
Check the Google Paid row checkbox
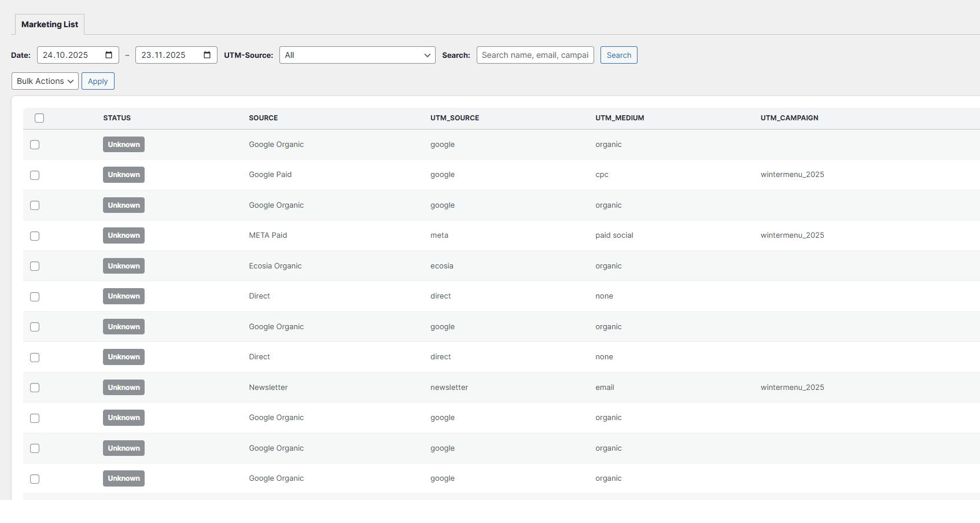pyautogui.click(x=35, y=175)
